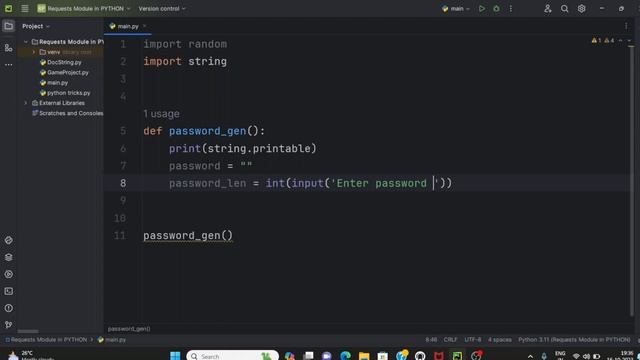Run the main configuration with the green play icon

[482, 9]
